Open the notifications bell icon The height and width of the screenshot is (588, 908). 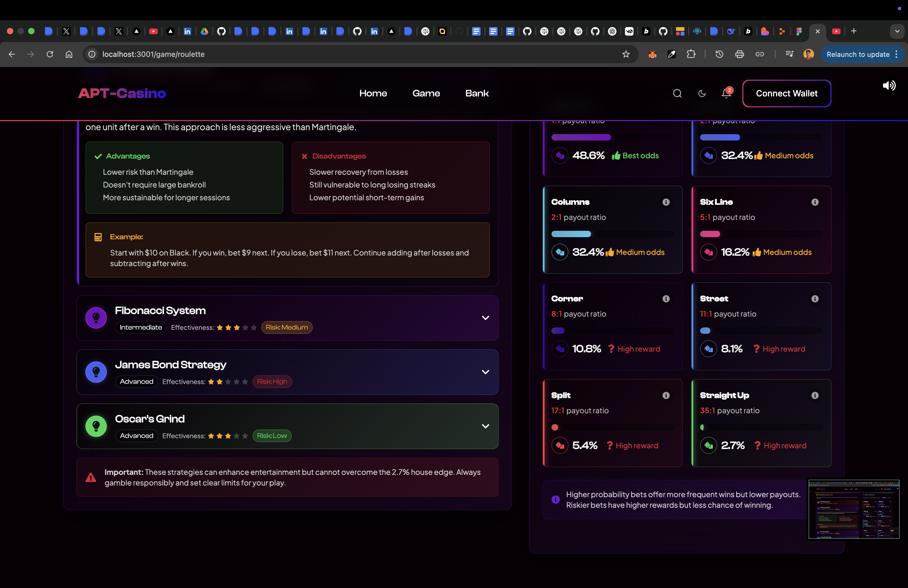tap(726, 93)
